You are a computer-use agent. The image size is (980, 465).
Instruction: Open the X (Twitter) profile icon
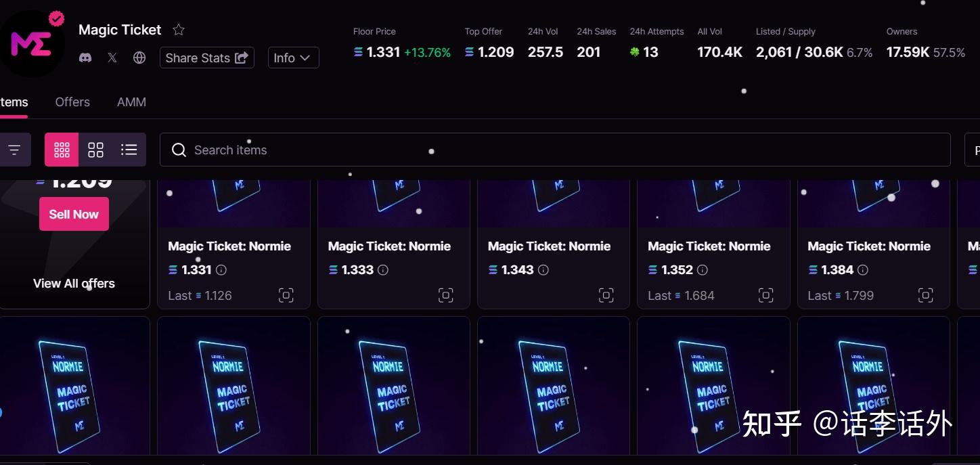(x=112, y=58)
